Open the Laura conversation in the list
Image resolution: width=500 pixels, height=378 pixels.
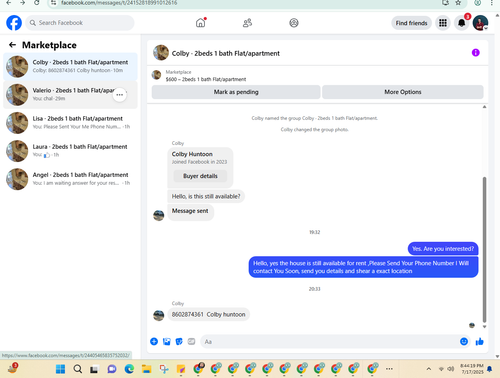(x=70, y=151)
